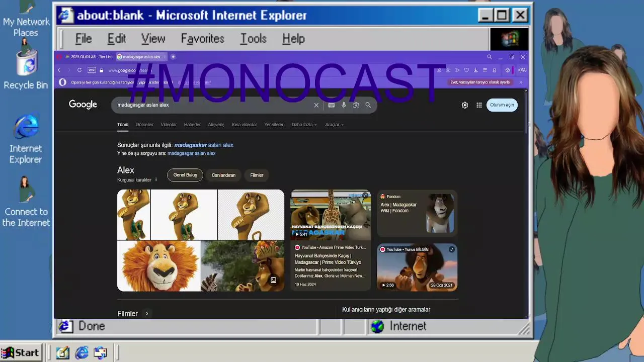
Task: Open the Google apps grid icon
Action: [479, 105]
